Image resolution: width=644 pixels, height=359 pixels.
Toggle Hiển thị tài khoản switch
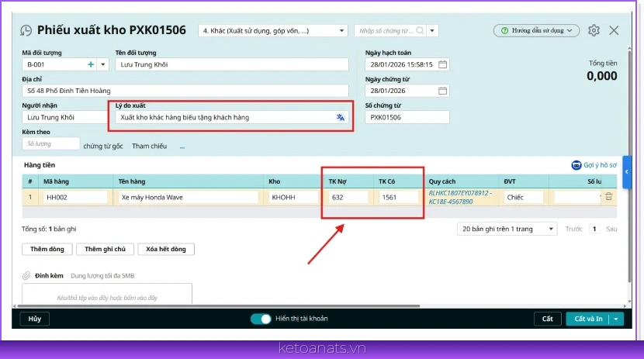[261, 319]
